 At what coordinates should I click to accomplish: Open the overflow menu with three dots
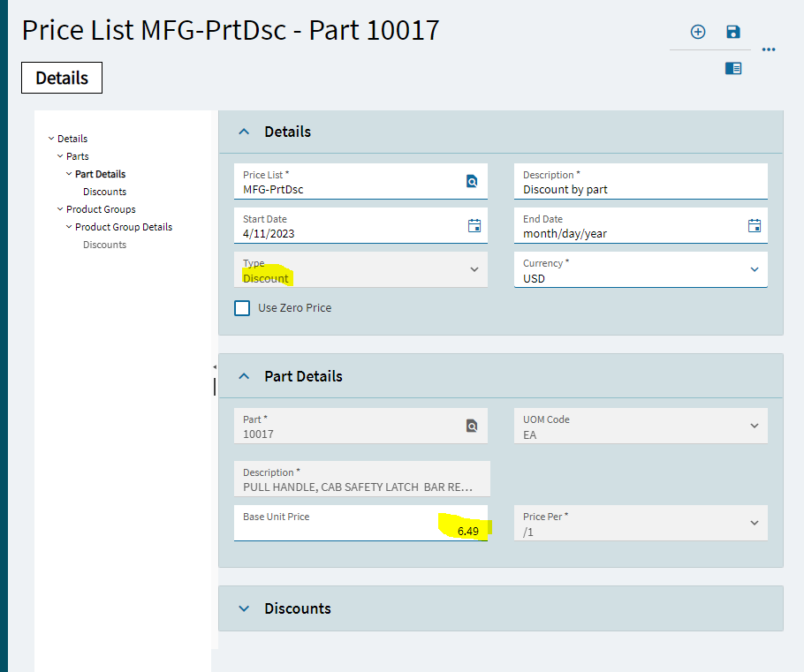[769, 49]
